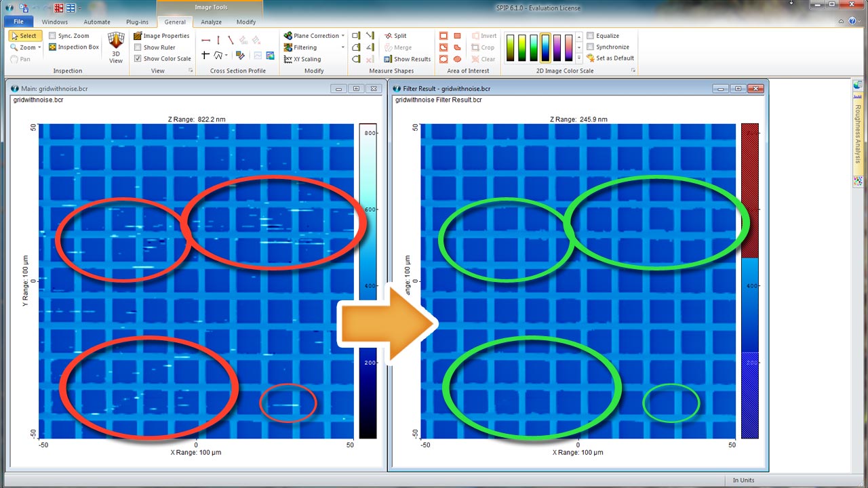This screenshot has height=488, width=868.
Task: Enable the Show Ruler checkbox
Action: pyautogui.click(x=138, y=47)
